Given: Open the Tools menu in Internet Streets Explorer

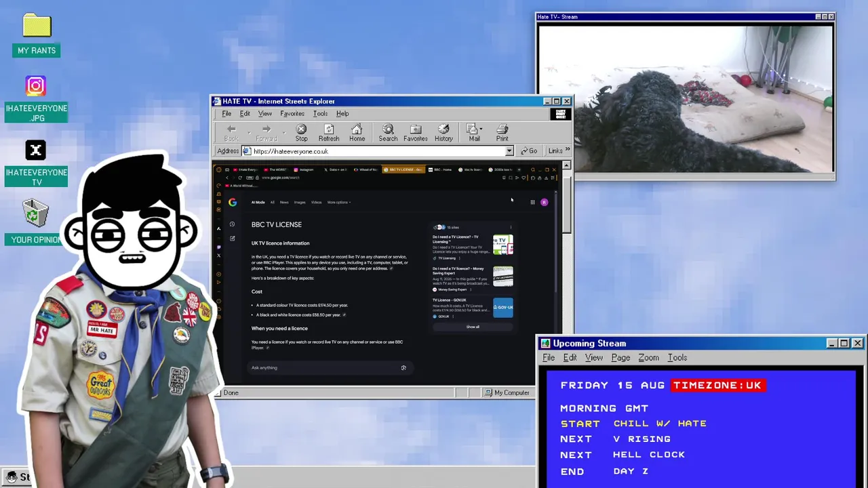Looking at the screenshot, I should click(x=320, y=114).
